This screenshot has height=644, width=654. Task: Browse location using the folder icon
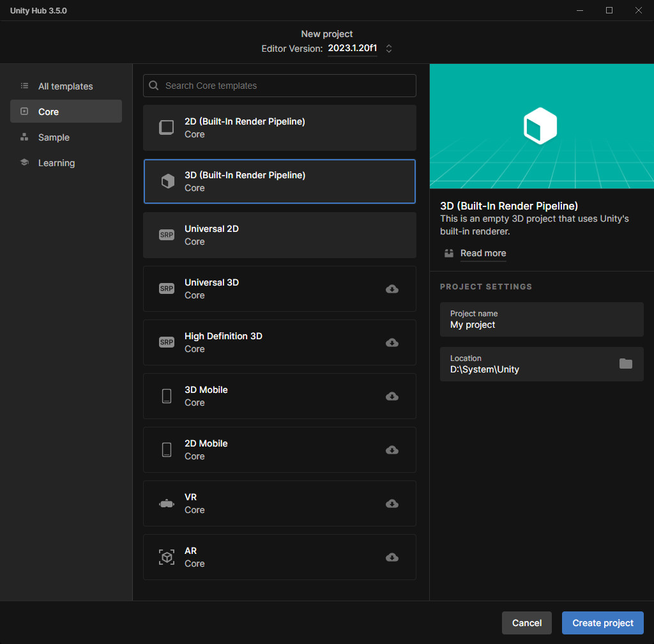625,364
